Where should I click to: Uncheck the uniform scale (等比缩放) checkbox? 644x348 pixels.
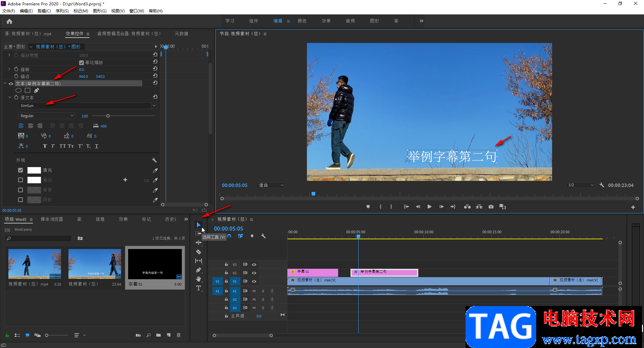[x=82, y=63]
